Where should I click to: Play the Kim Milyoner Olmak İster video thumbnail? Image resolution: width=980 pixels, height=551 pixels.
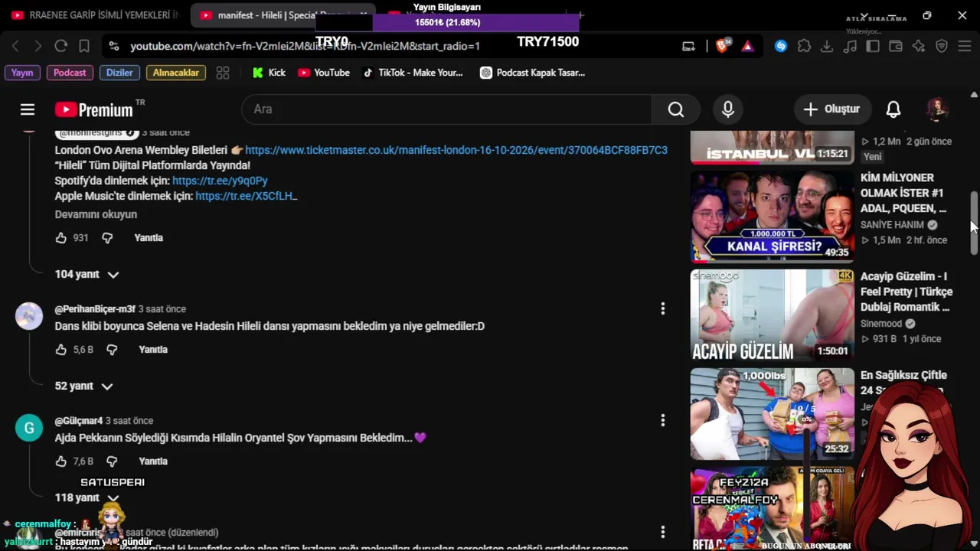tap(772, 217)
